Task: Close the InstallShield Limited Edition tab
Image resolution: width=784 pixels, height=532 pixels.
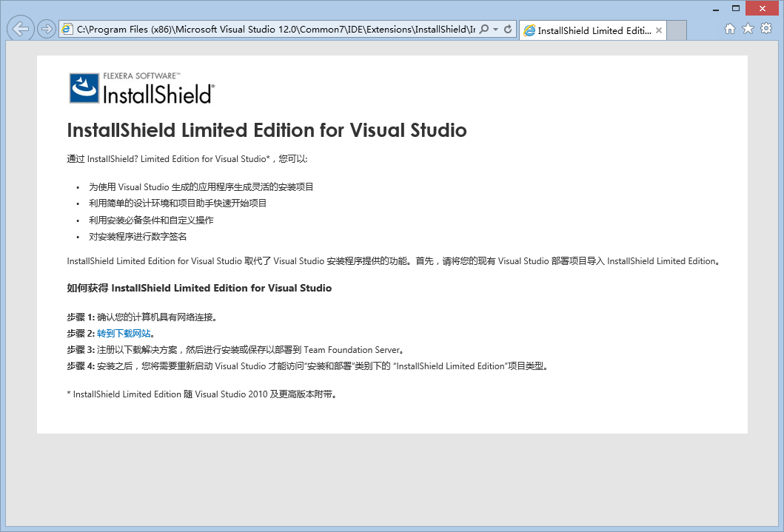Action: tap(659, 30)
